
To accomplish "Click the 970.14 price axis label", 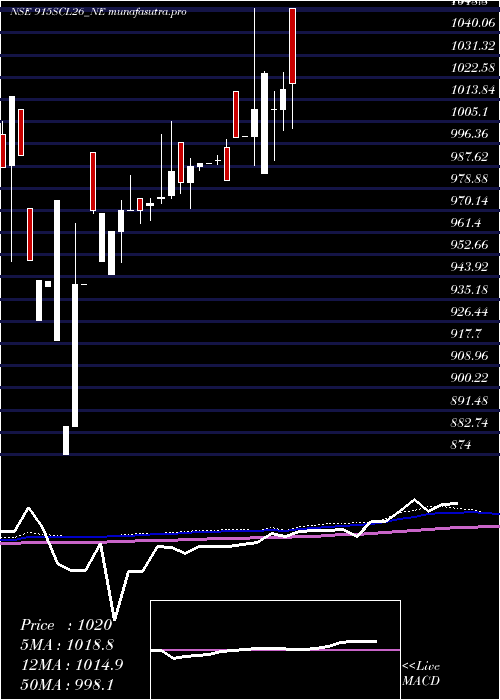I will [x=470, y=201].
